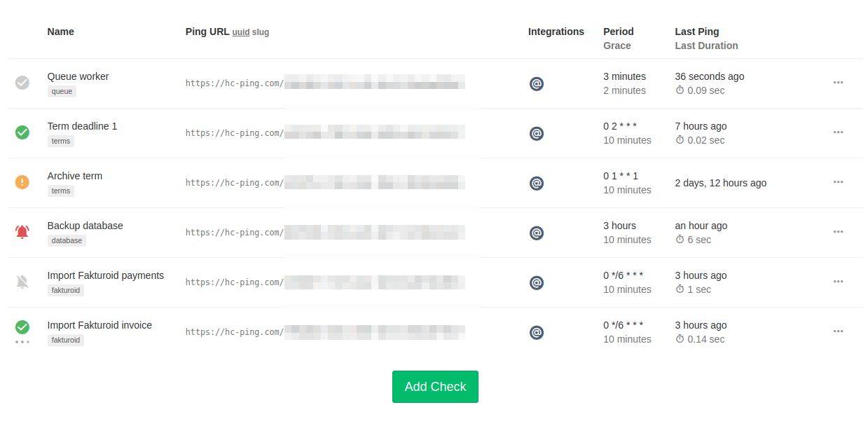Click the Add Check button
Screen dimensions: 868x426
pos(435,387)
